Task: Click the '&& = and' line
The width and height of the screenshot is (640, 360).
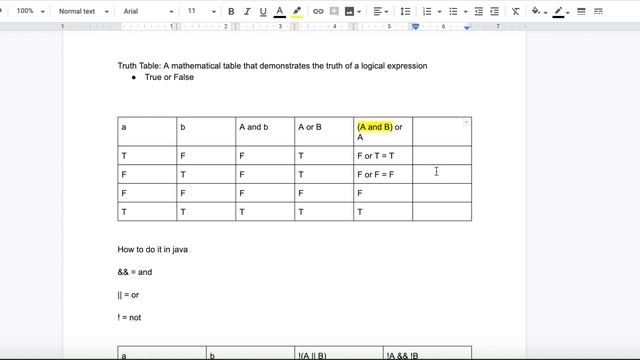Action: point(135,272)
